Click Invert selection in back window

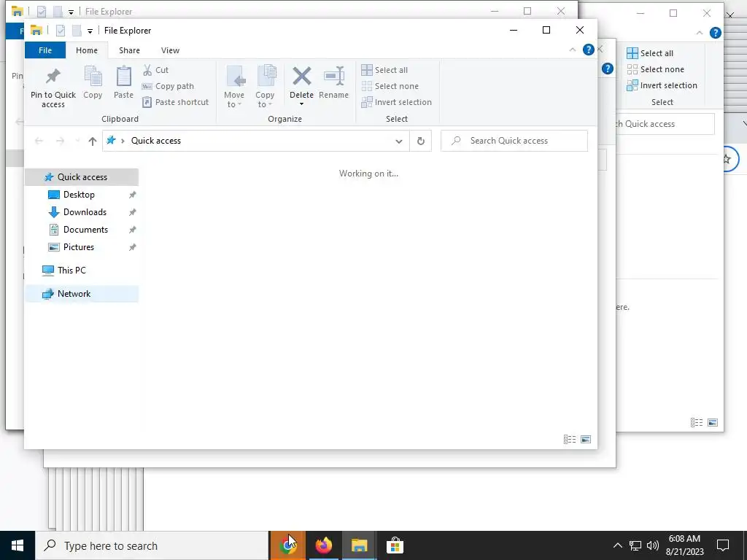[x=662, y=86]
